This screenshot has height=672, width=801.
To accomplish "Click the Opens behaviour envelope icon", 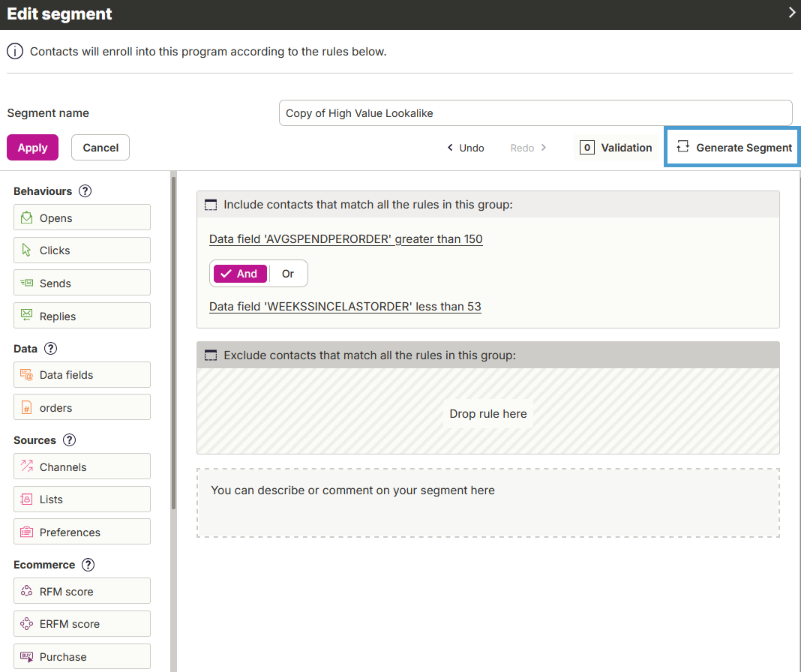I will 26,217.
